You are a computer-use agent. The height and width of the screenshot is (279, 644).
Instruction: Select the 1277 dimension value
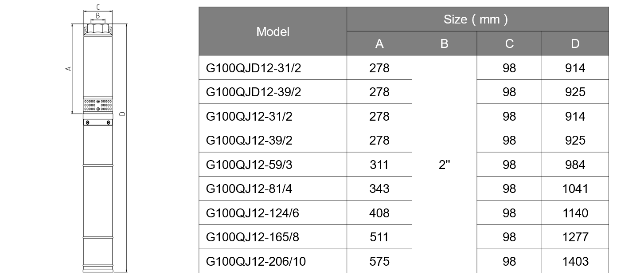[x=575, y=237]
